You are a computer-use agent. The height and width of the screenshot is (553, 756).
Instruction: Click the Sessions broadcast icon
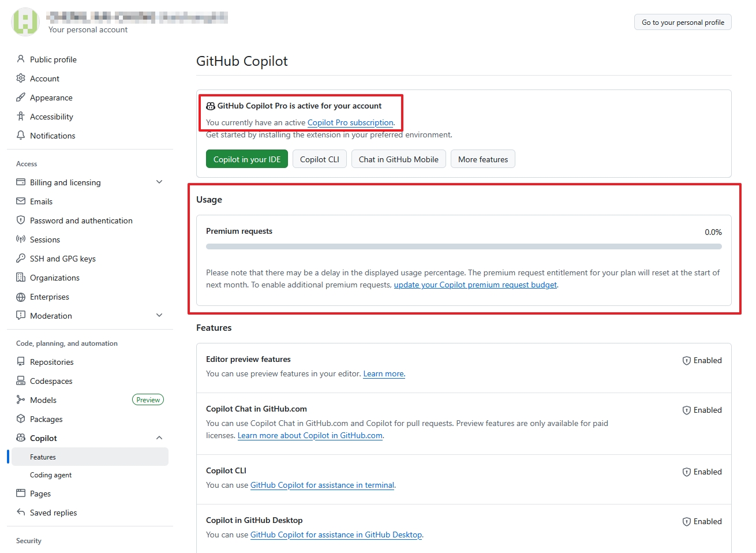(x=21, y=239)
